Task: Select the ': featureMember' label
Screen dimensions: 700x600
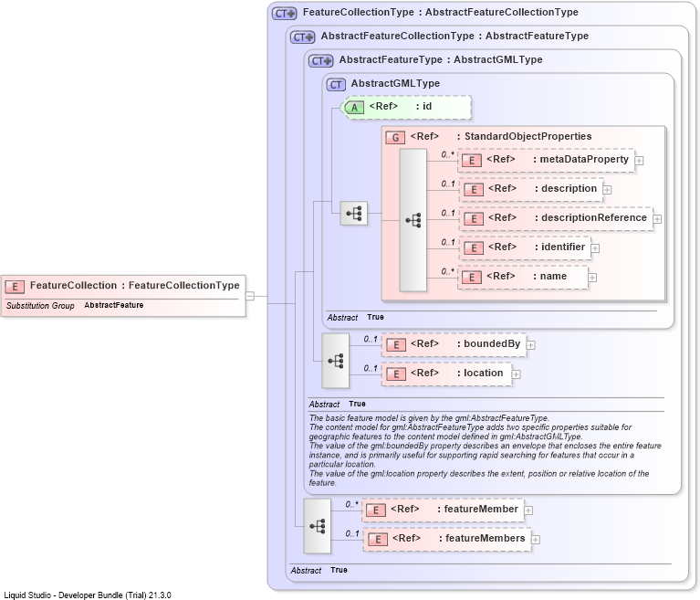Action: [x=477, y=510]
